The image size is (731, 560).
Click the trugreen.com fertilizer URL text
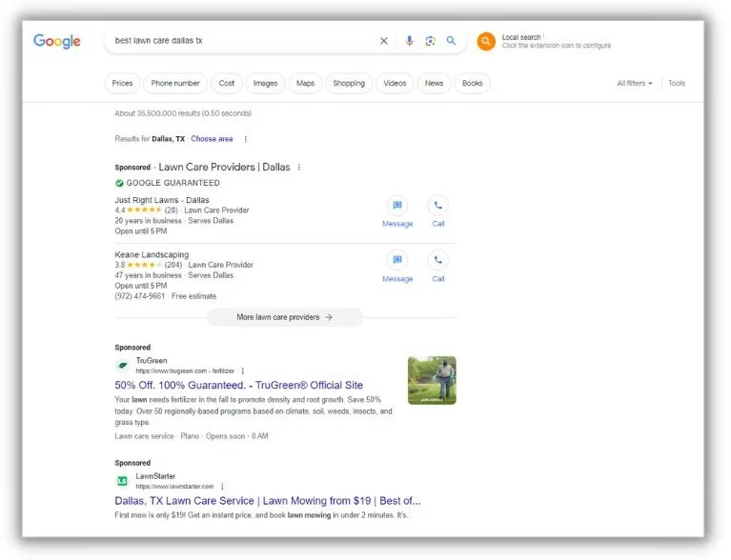click(x=185, y=371)
